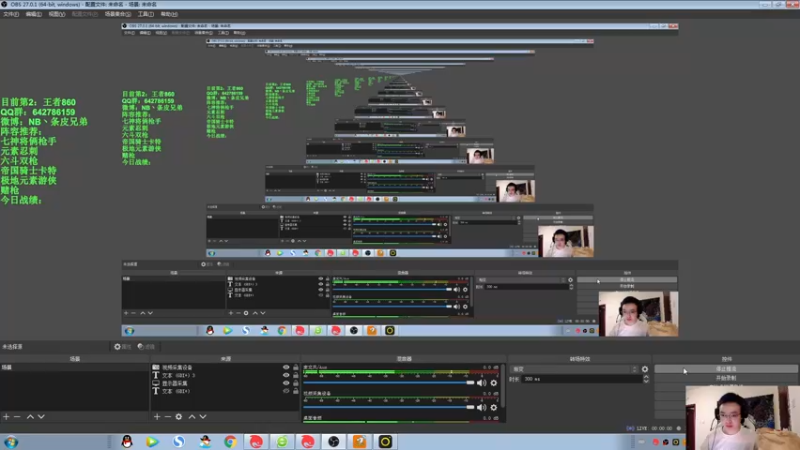Viewport: 800px width, 450px height.
Task: Open red icon between Chrome and green browser
Action: point(256,442)
